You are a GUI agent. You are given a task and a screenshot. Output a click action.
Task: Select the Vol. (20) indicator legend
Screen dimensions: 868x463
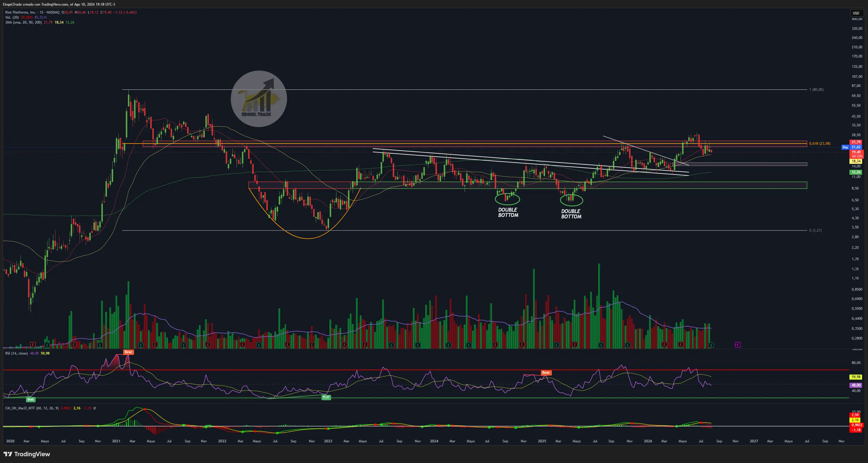pyautogui.click(x=12, y=17)
